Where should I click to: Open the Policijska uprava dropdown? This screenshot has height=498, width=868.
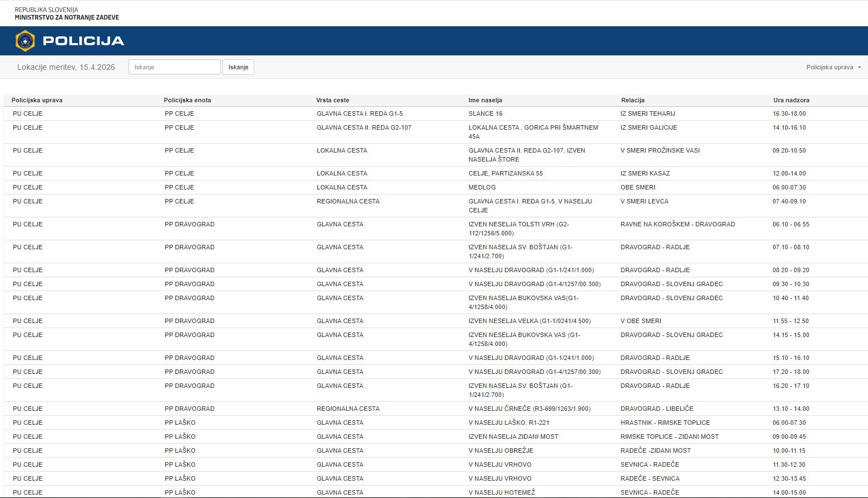[x=833, y=67]
